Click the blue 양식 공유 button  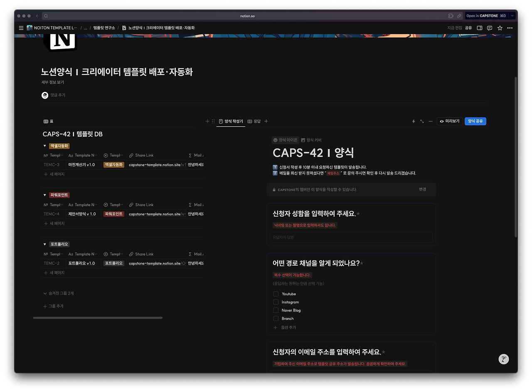tap(475, 121)
